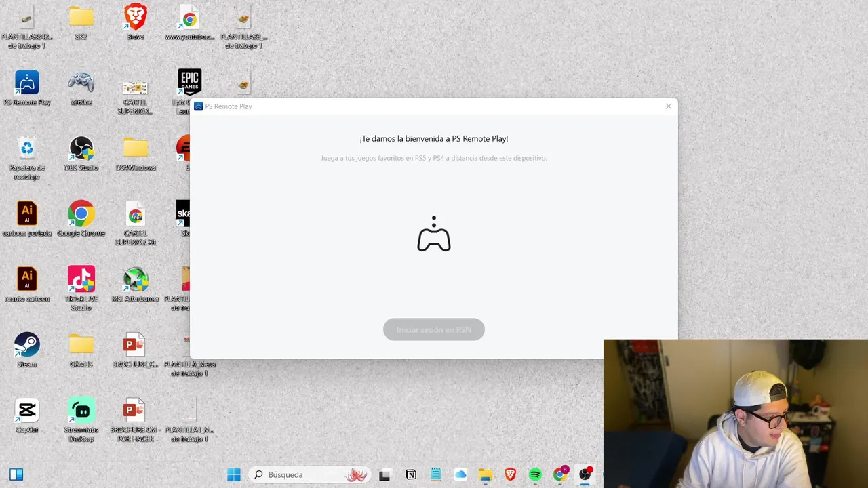This screenshot has height=488, width=868.
Task: Select the DS4Windows folder
Action: (136, 154)
